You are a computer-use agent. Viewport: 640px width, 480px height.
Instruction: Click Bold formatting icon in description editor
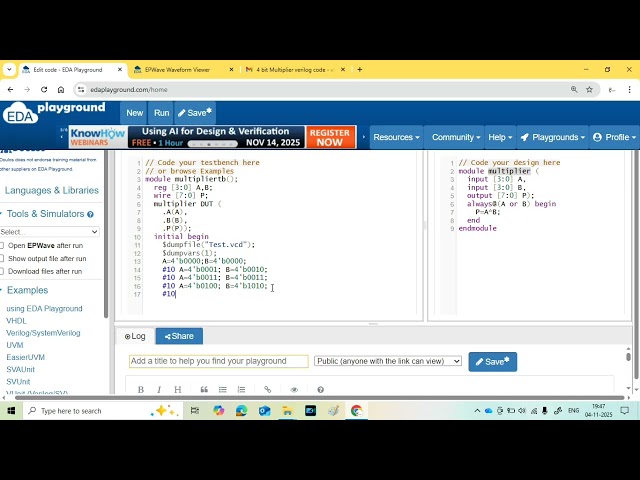141,389
